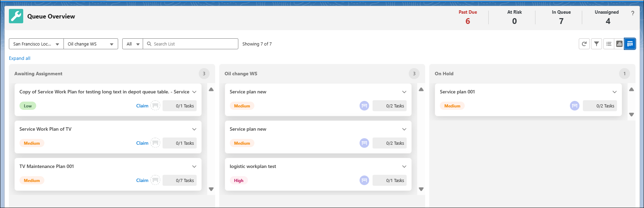Click the Service Work Plan of TV title
The height and width of the screenshot is (208, 644).
(45, 129)
